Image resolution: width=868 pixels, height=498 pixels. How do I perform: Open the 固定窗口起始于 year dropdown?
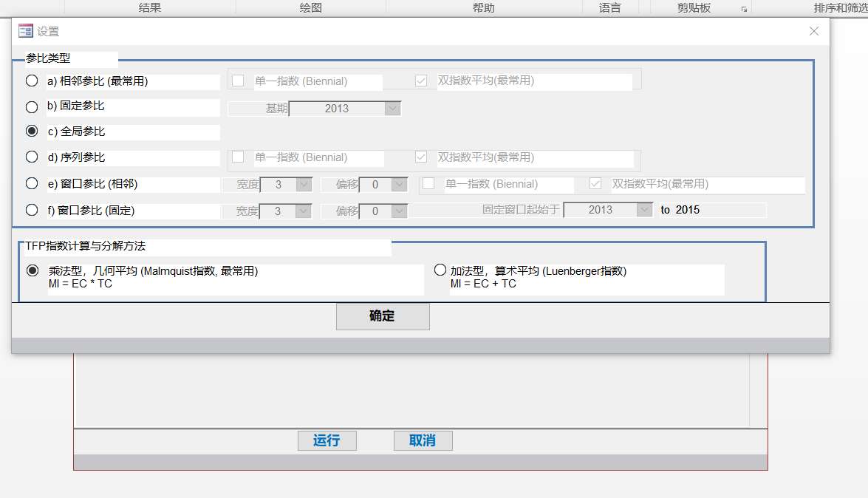[644, 210]
